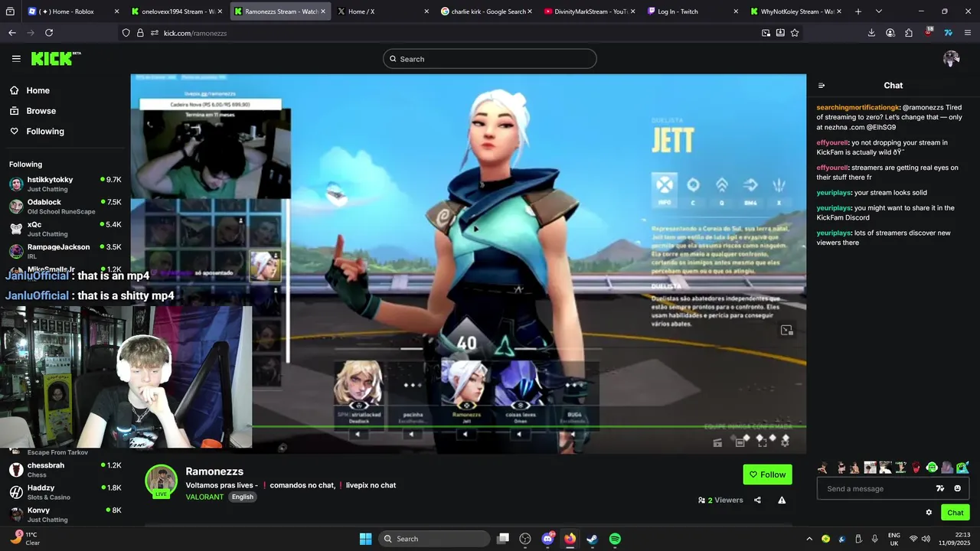The width and height of the screenshot is (980, 551).
Task: Open Spotify from the taskbar
Action: click(615, 539)
